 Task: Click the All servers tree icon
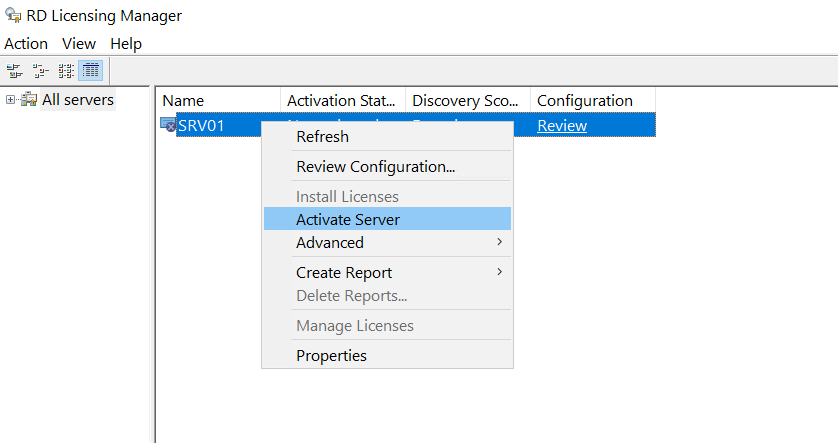[29, 99]
